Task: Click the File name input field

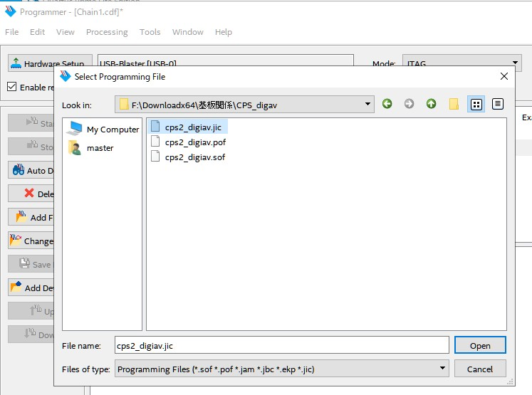Action: coord(281,345)
